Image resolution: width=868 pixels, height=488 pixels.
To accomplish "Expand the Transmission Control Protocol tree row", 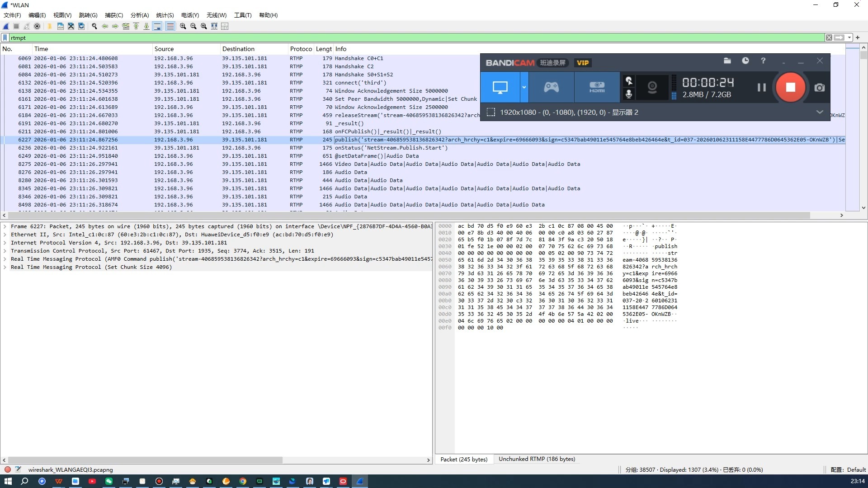I will 5,251.
